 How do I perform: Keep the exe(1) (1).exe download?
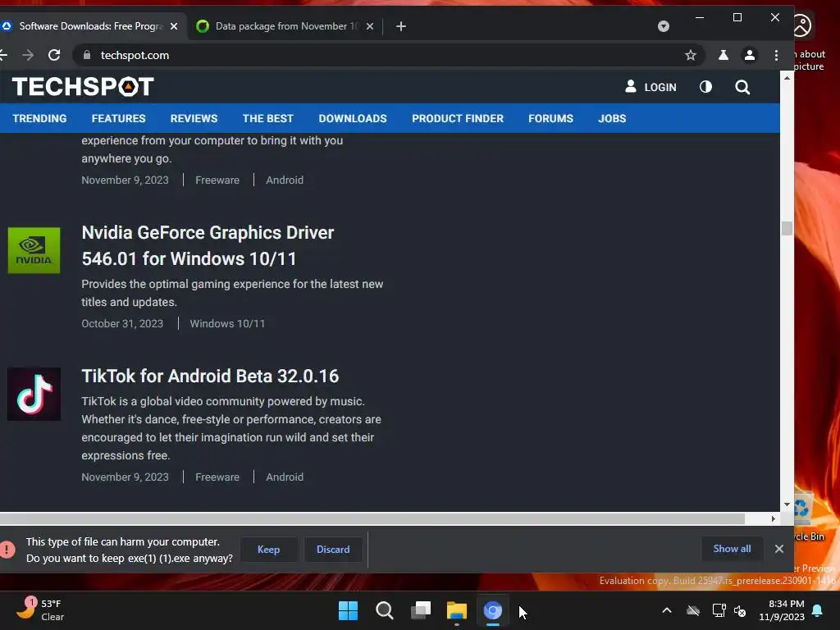[268, 549]
